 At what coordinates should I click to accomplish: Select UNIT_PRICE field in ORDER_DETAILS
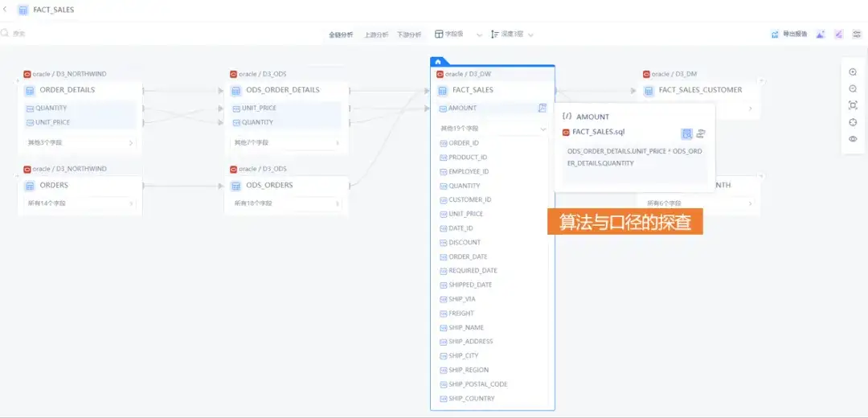coord(80,122)
